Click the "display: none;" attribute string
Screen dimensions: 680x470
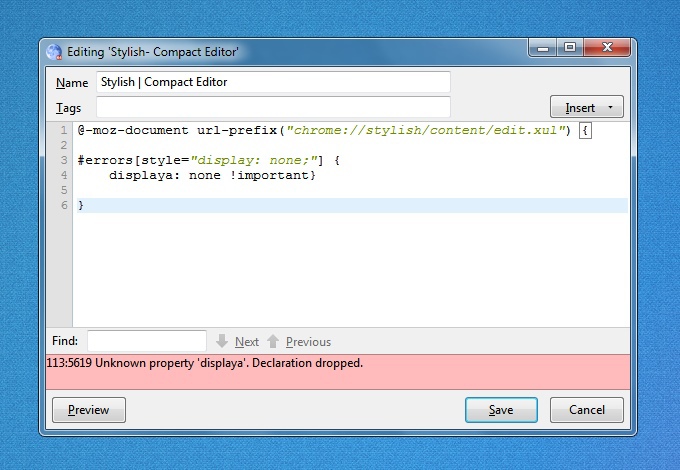254,160
